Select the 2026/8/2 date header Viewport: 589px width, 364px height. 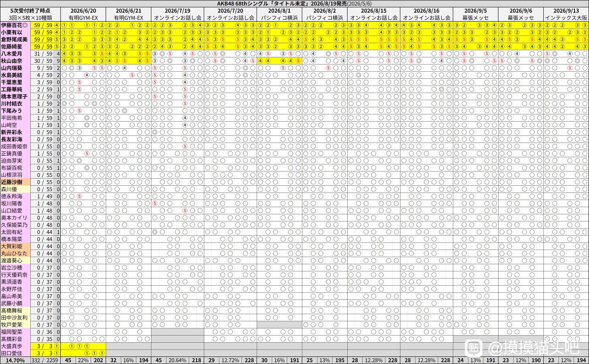click(x=324, y=11)
